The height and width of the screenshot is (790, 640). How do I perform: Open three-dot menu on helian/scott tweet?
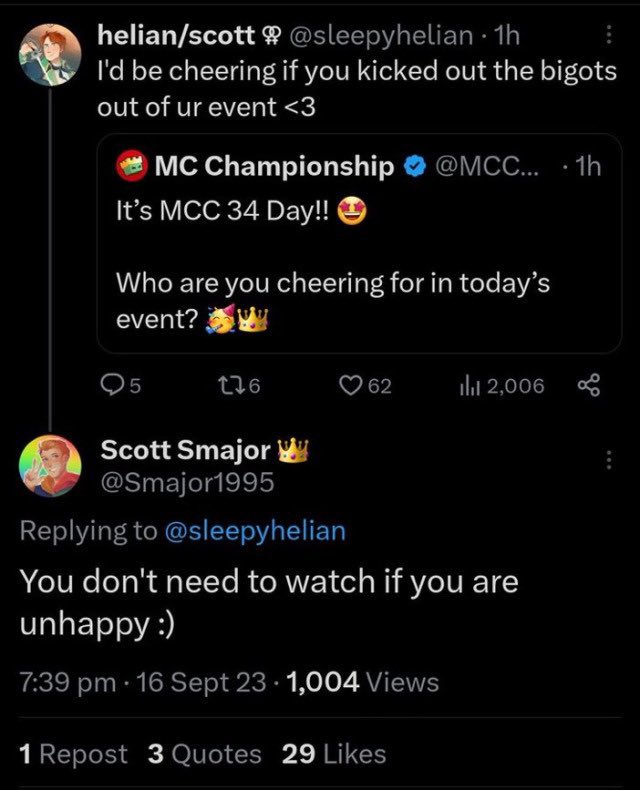coord(609,35)
